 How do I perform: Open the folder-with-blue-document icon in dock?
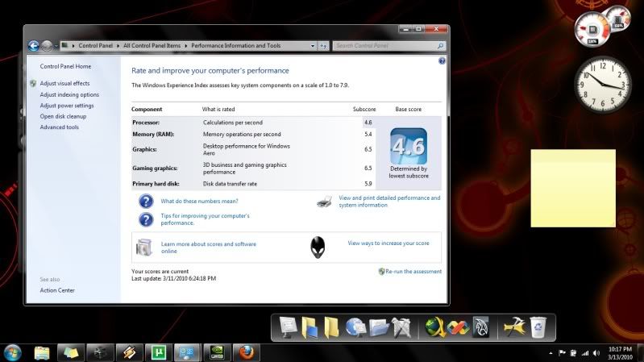[310, 327]
